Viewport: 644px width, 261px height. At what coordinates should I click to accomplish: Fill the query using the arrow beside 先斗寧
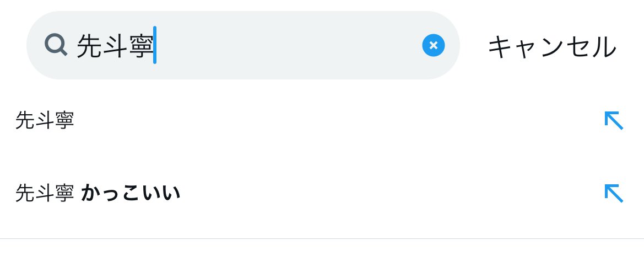pyautogui.click(x=614, y=120)
